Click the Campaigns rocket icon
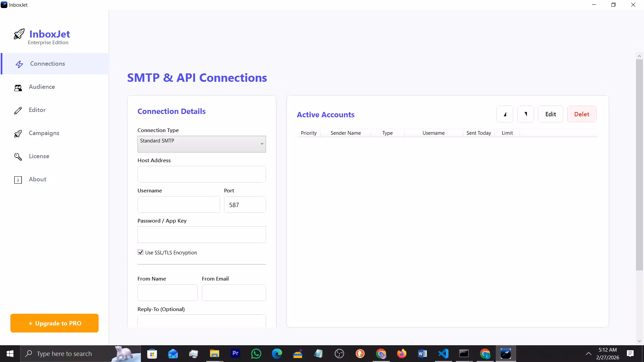This screenshot has width=644, height=362. click(18, 133)
